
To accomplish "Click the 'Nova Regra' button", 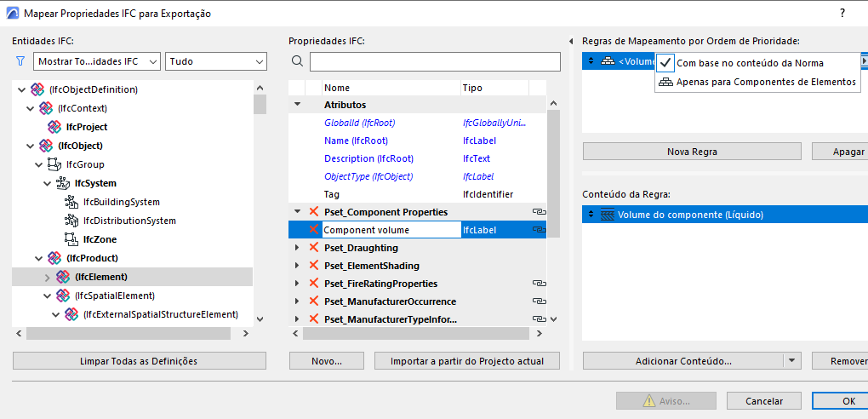I will point(692,152).
